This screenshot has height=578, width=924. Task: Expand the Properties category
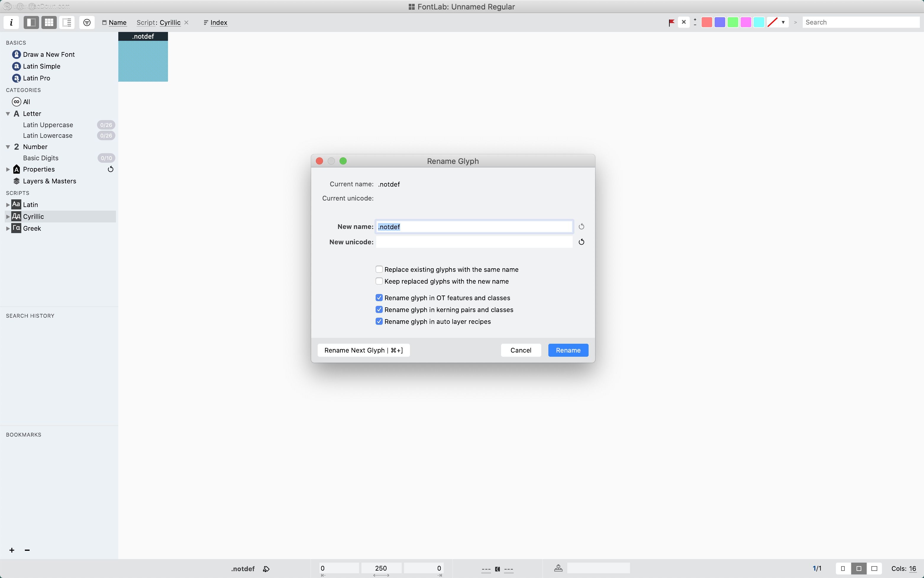click(x=8, y=169)
